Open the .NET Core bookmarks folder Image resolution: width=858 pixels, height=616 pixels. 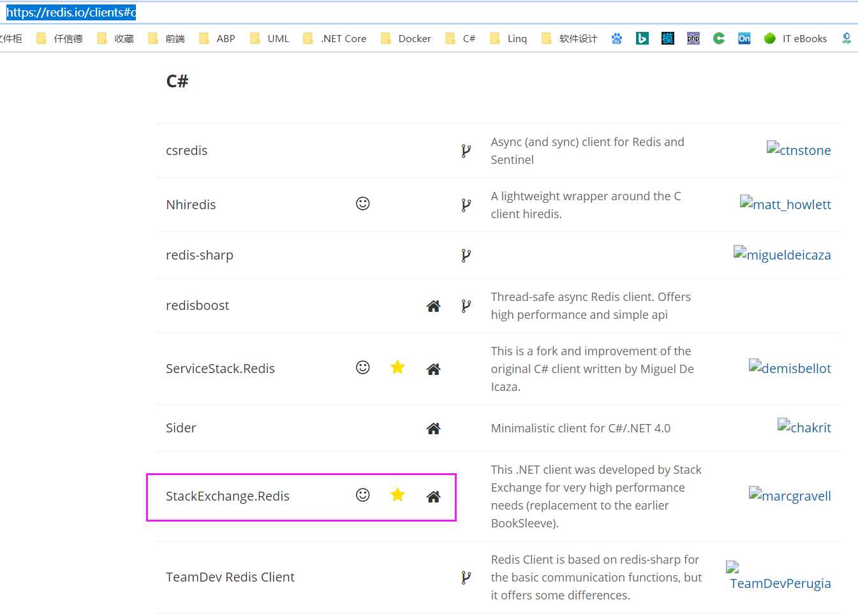tap(335, 38)
